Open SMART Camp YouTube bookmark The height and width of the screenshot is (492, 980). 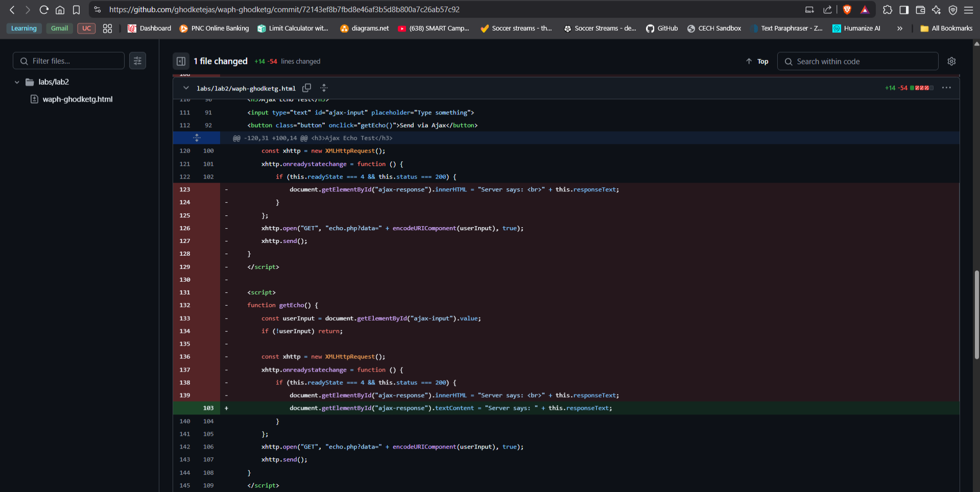click(434, 29)
